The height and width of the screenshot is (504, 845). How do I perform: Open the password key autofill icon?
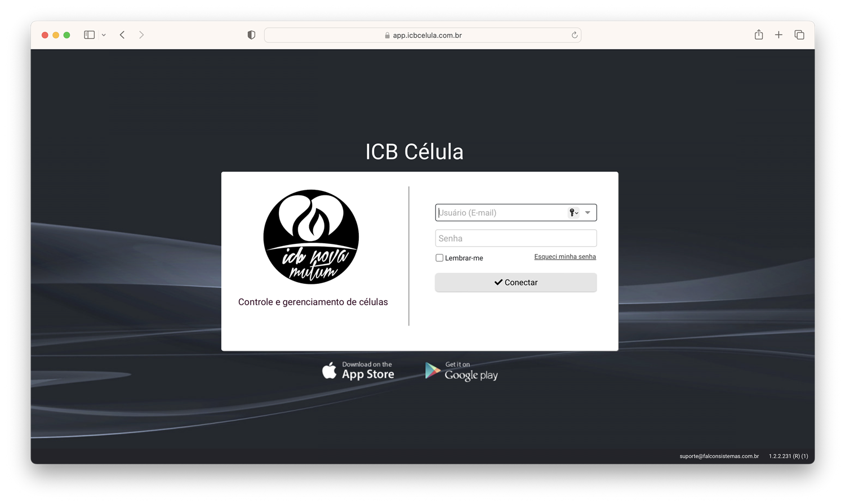pyautogui.click(x=573, y=212)
